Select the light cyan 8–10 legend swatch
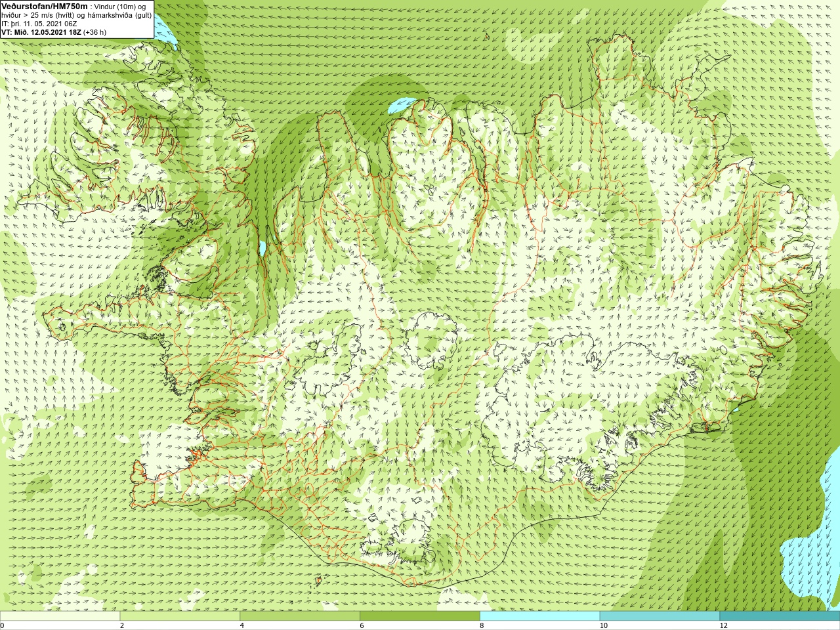Screen dimensions: 840x630 pyautogui.click(x=540, y=616)
